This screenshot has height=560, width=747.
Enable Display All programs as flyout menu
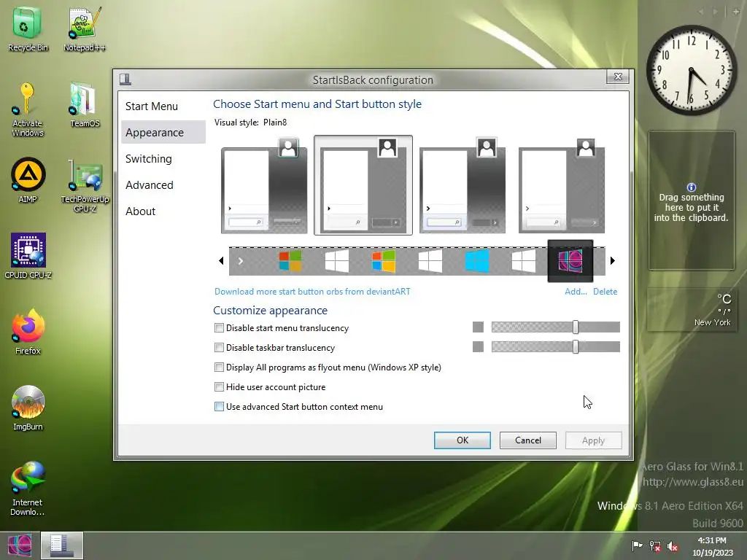click(219, 367)
